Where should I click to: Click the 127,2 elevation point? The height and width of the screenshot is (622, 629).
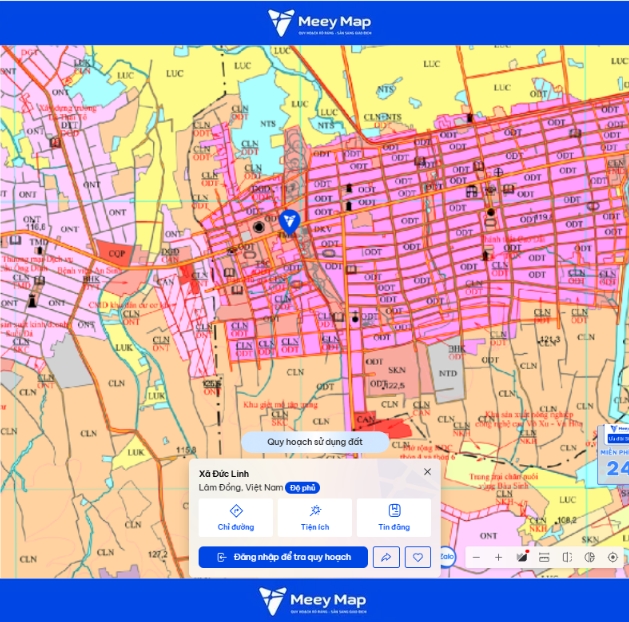coord(157,555)
